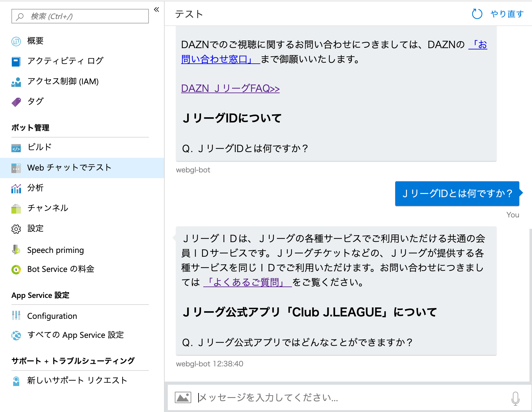The width and height of the screenshot is (532, 412).
Task: Select Web チャットでテスト menu item
Action: [x=69, y=168]
